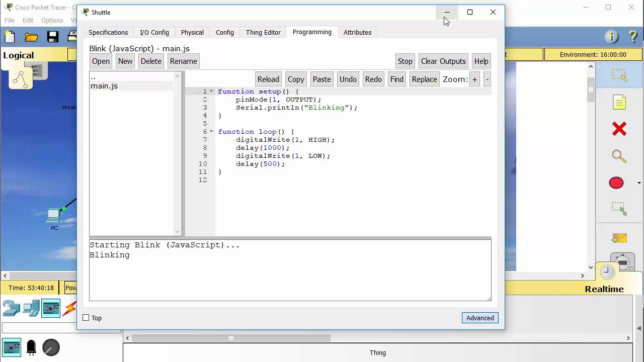Select the potentiometer knob component
The image size is (644, 362).
(x=51, y=347)
